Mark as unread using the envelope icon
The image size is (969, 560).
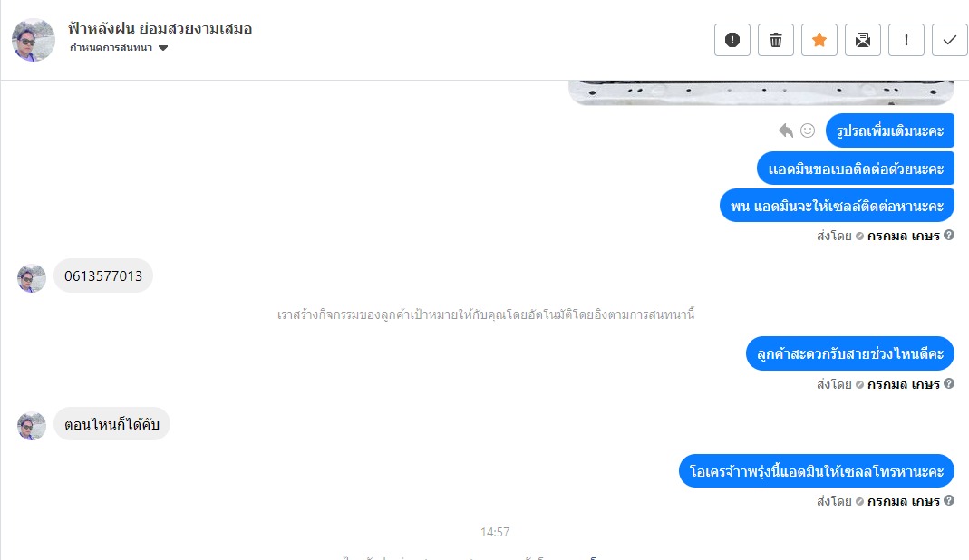[x=863, y=40]
